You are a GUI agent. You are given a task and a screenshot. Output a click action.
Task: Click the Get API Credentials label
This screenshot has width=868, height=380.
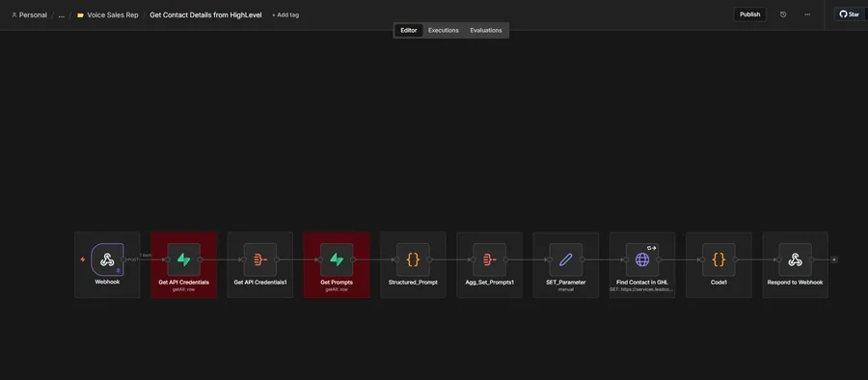click(183, 282)
